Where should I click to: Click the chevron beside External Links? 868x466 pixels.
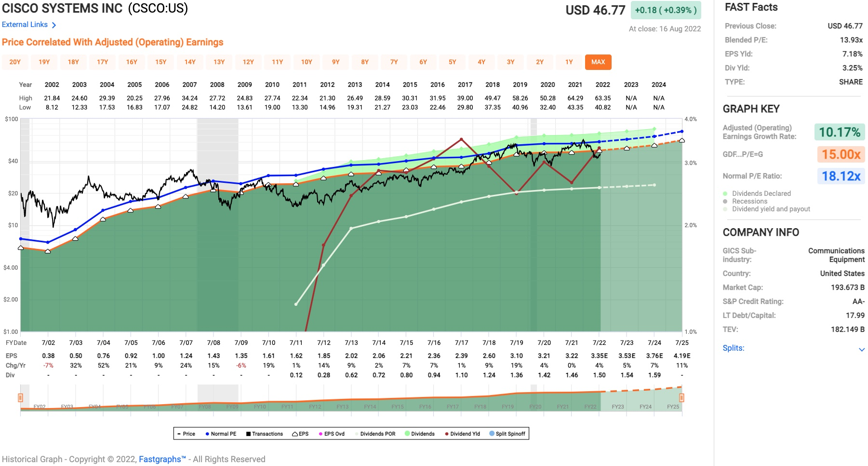tap(54, 25)
